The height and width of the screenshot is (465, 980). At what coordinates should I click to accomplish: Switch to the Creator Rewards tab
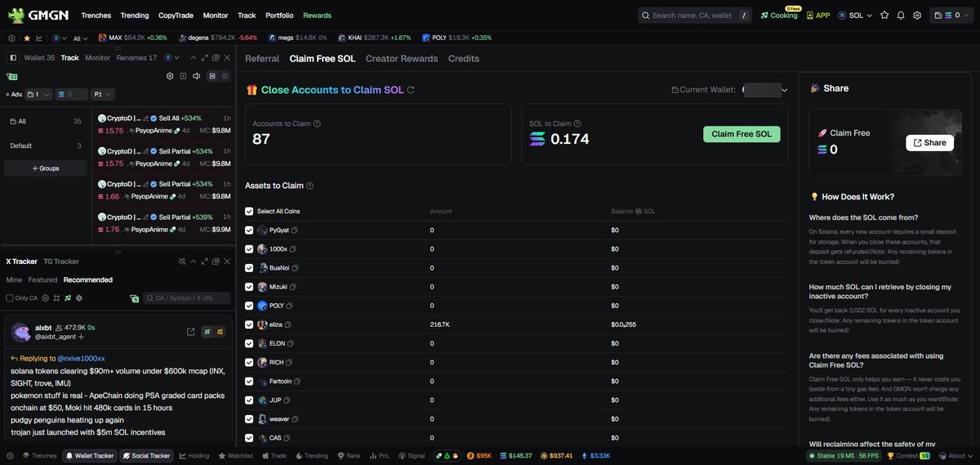(x=402, y=59)
